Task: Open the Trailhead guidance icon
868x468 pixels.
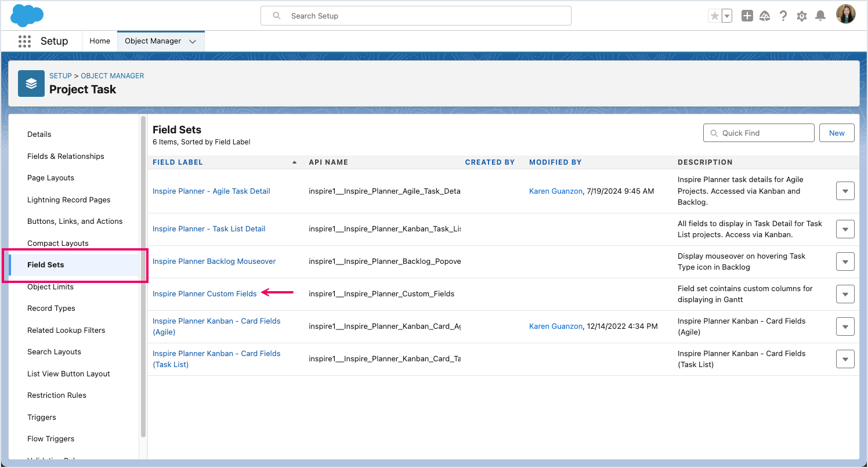Action: [x=765, y=16]
